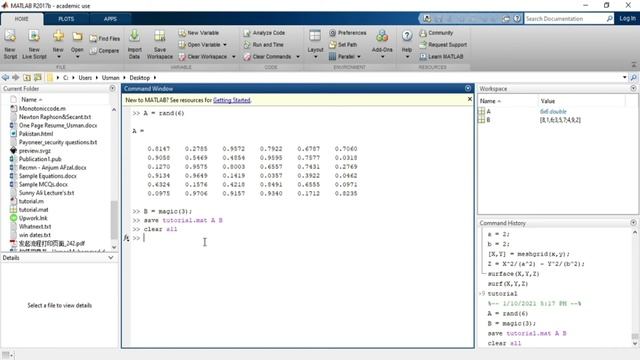
Task: Click the Command History vertical scrollbar
Action: (635, 336)
